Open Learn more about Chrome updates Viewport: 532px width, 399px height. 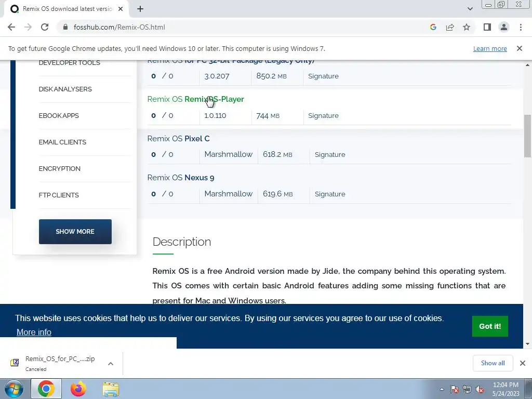(490, 48)
